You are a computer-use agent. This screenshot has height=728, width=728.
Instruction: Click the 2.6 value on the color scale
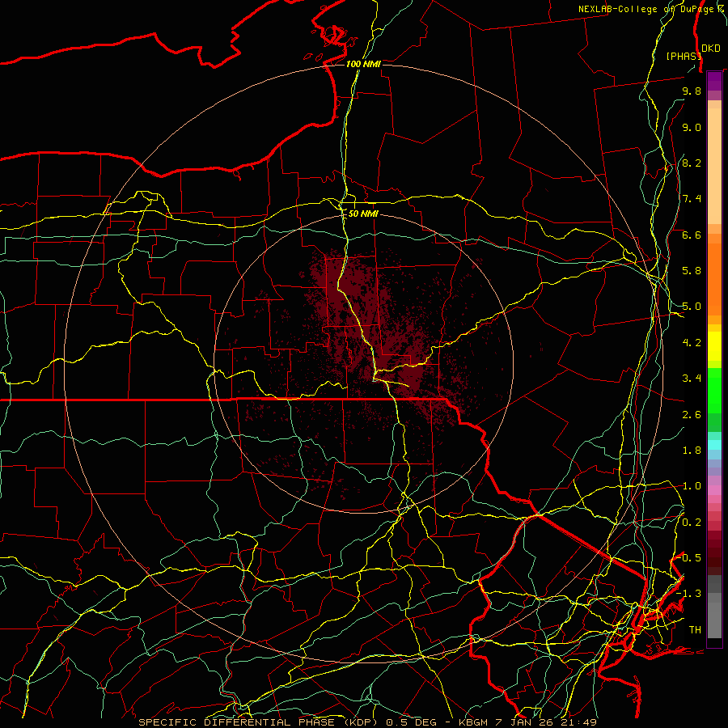click(x=692, y=415)
